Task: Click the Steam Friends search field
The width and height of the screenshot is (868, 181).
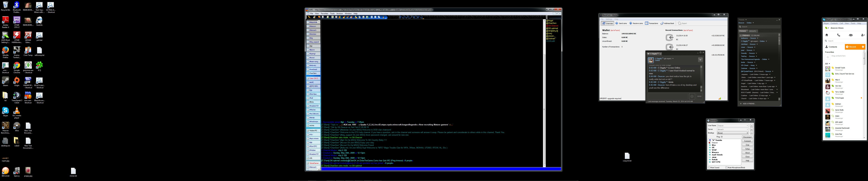Action: (759, 27)
